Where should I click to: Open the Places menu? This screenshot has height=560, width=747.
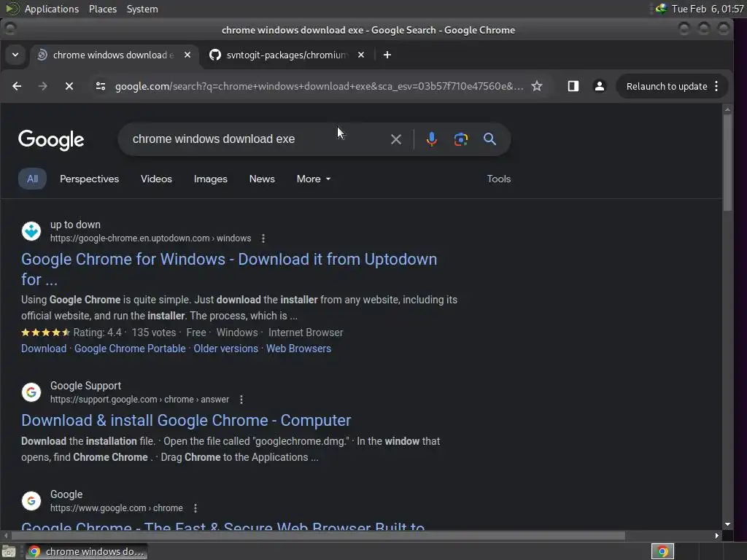pos(103,9)
